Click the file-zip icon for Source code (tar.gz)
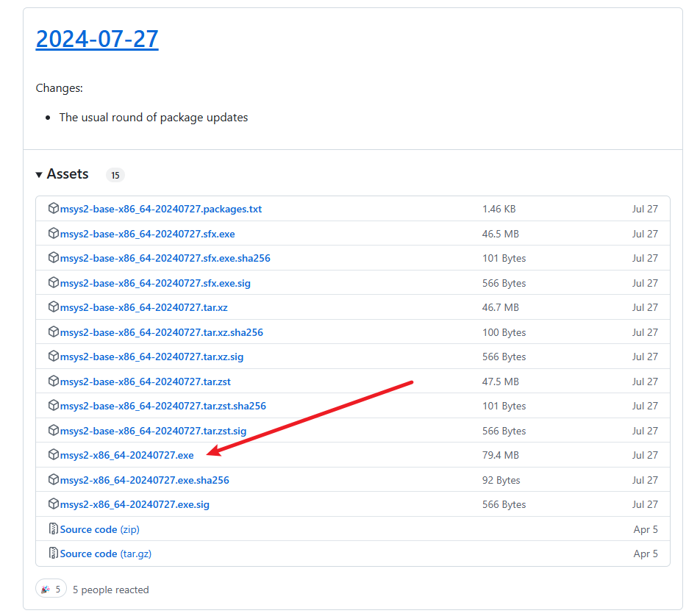Screen dimensions: 700x616 tap(53, 554)
